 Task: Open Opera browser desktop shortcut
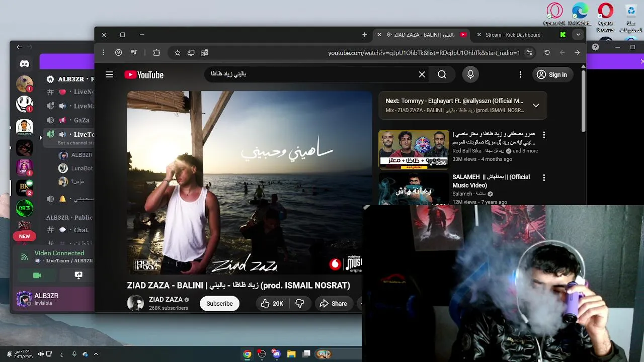606,17
